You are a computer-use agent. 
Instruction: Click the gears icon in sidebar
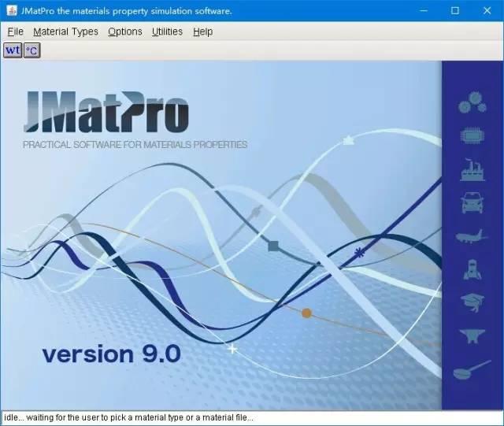pos(472,102)
